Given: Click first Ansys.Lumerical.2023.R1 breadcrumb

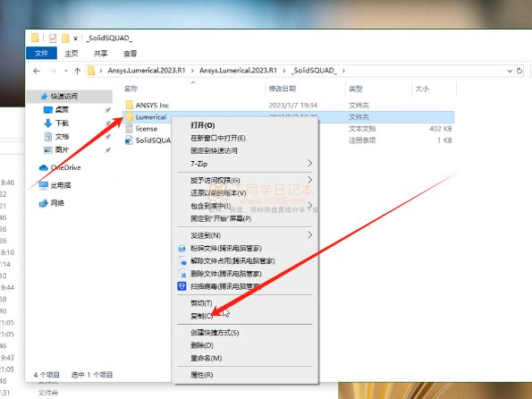Looking at the screenshot, I should point(147,71).
